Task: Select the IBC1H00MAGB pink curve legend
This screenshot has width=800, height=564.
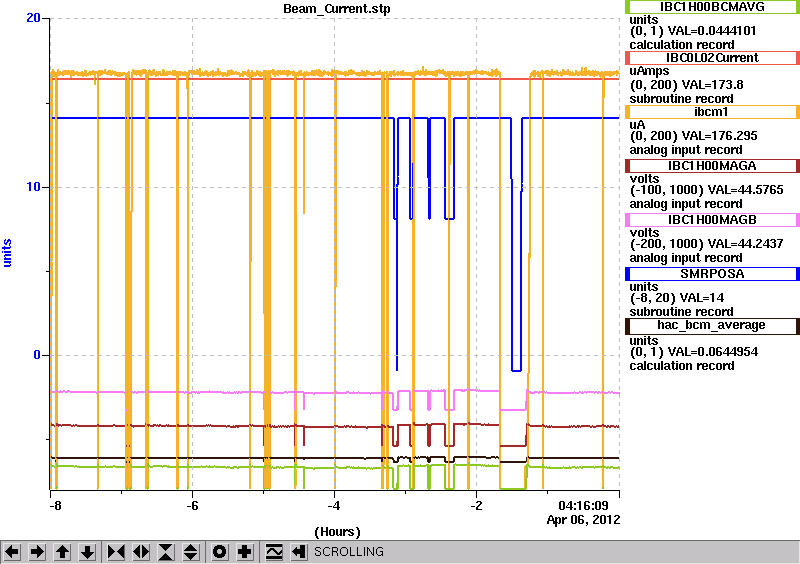Action: pos(712,220)
